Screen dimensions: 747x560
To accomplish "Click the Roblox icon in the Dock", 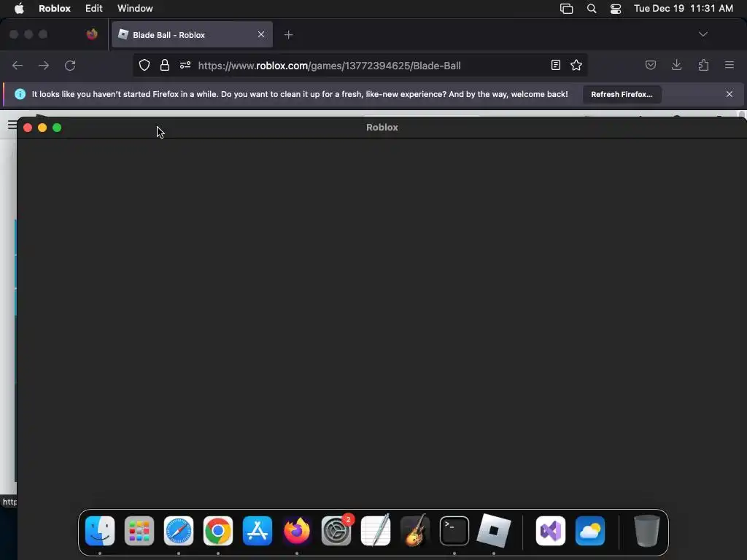I will click(494, 531).
